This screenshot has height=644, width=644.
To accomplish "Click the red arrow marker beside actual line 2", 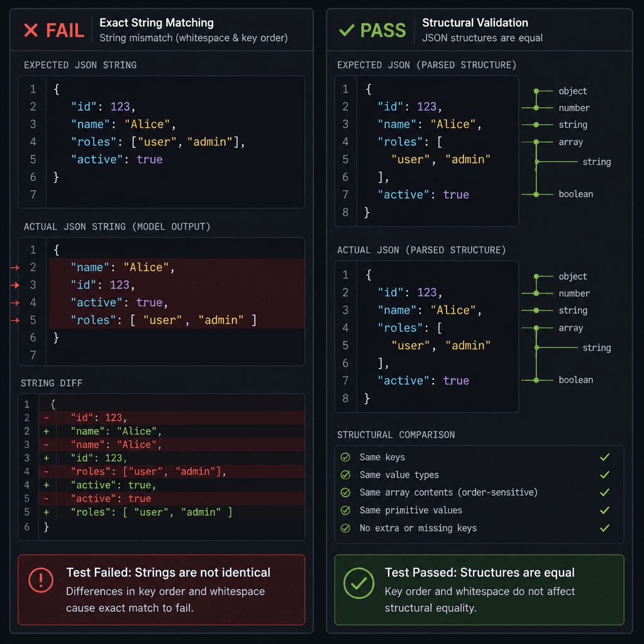I will click(15, 268).
